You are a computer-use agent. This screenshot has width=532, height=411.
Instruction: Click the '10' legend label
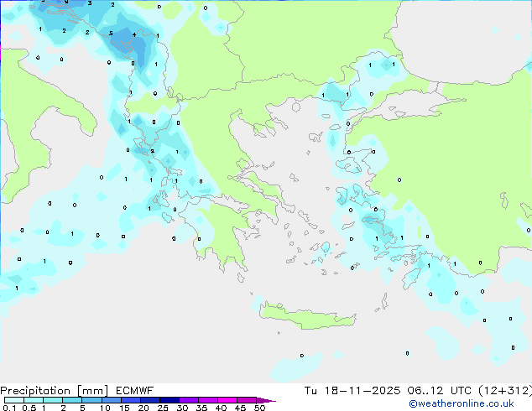[105, 408]
